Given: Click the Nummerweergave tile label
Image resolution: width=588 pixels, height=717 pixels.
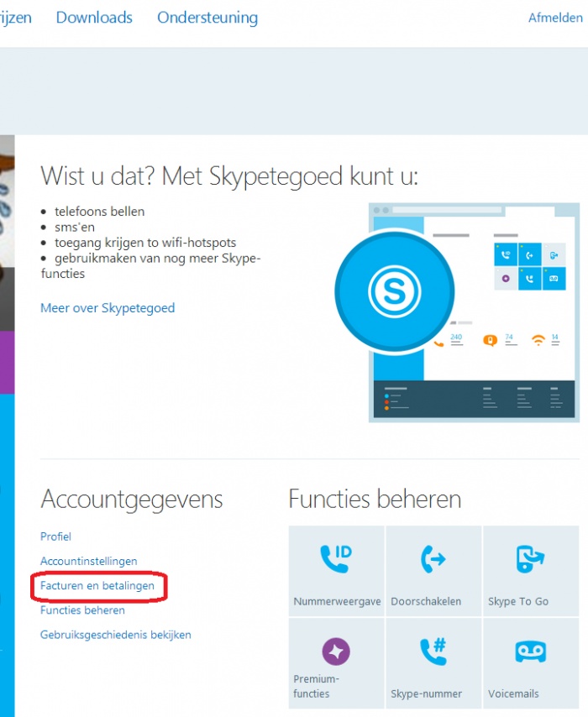Looking at the screenshot, I should point(337,601).
